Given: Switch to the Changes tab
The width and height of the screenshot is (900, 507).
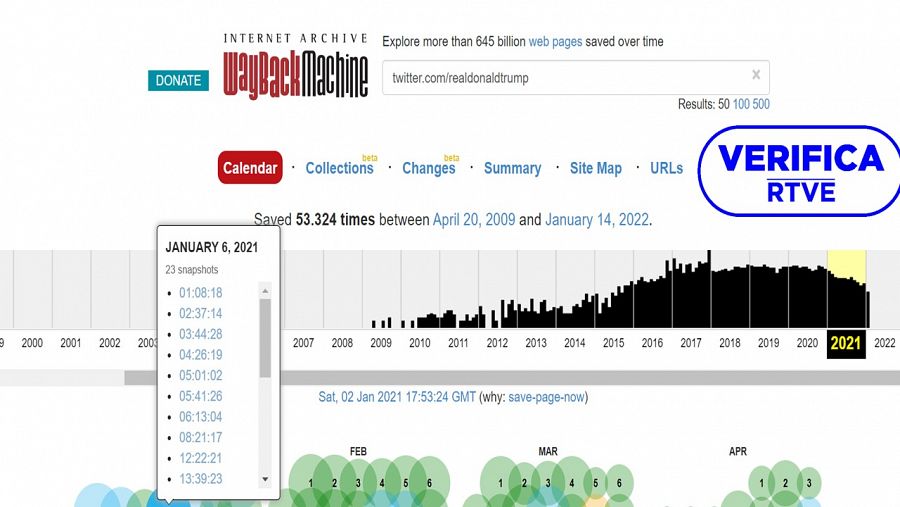Looking at the screenshot, I should [429, 168].
